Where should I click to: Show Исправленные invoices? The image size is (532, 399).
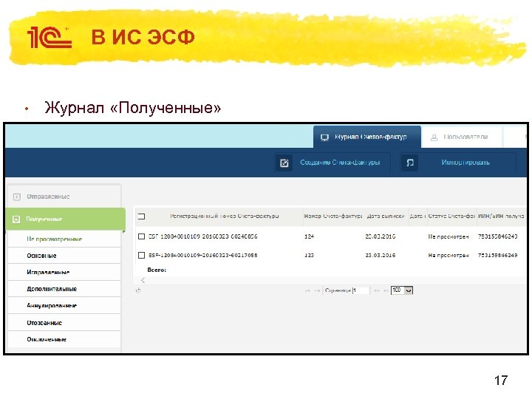tap(64, 272)
